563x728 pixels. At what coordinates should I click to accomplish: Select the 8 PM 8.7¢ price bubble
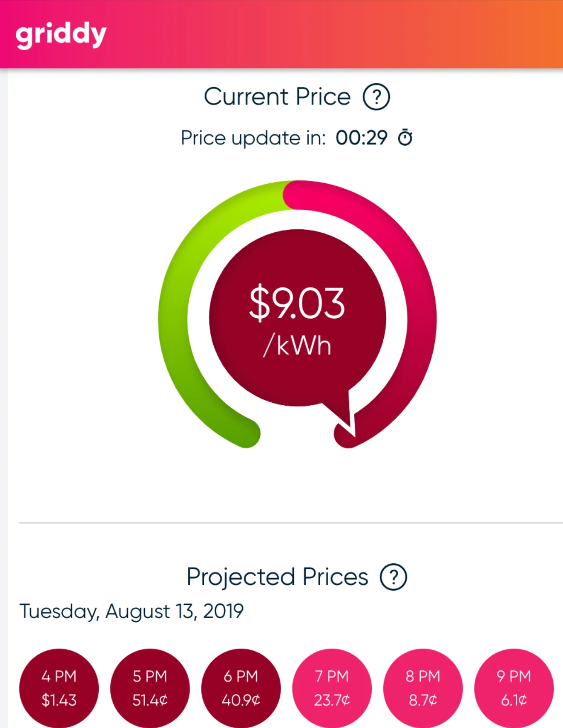click(423, 688)
